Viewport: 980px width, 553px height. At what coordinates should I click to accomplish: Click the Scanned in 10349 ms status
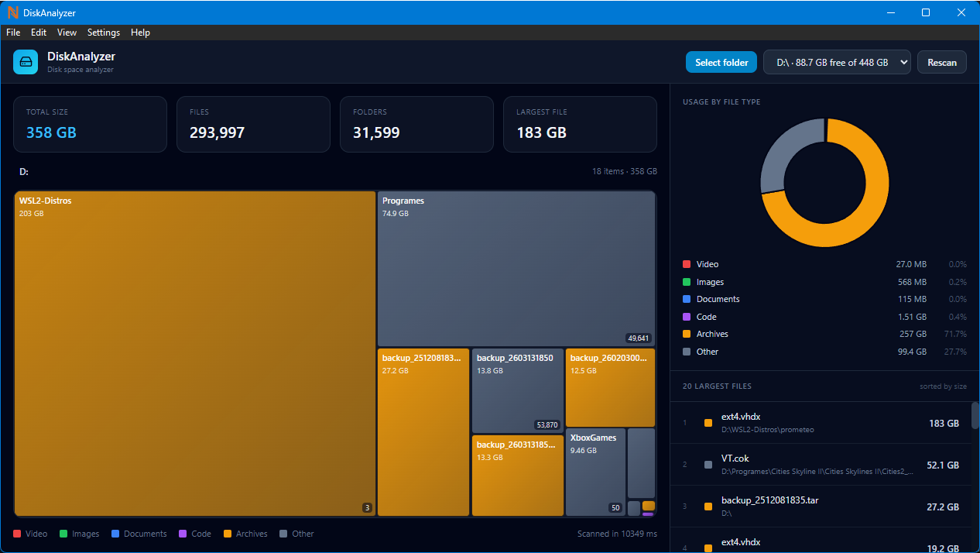pos(617,534)
